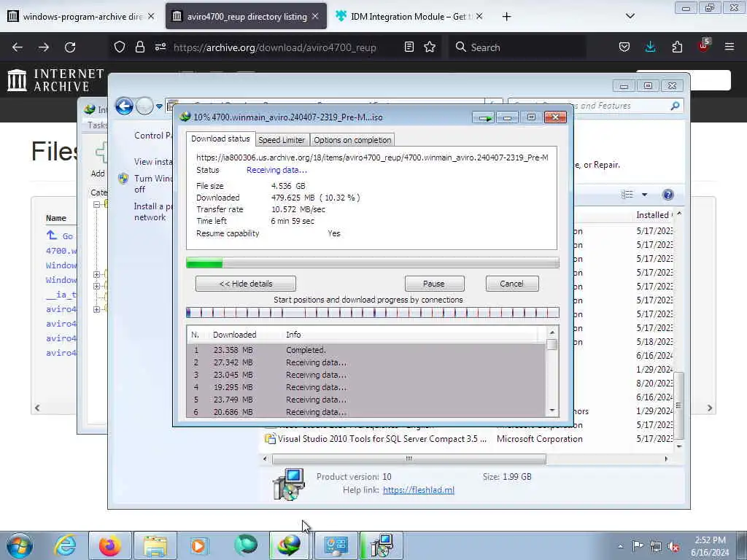Click IDM green arrow title bar button

coord(484,117)
